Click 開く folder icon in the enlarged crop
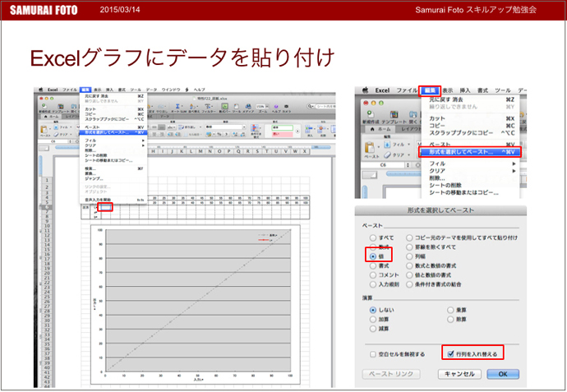Image resolution: width=567 pixels, height=392 pixels. coord(413,114)
